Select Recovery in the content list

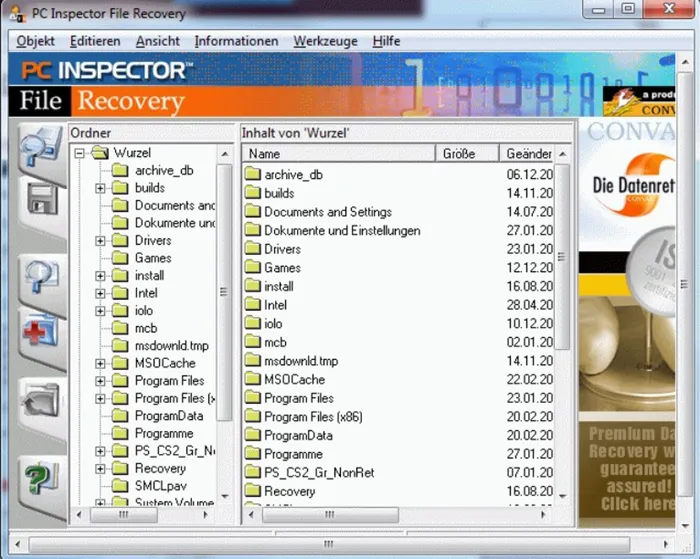[290, 492]
